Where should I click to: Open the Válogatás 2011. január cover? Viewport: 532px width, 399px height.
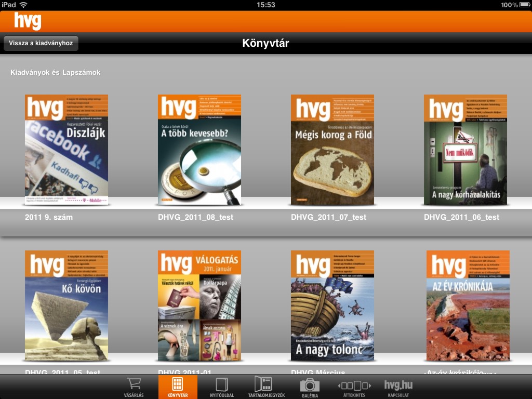(x=199, y=305)
